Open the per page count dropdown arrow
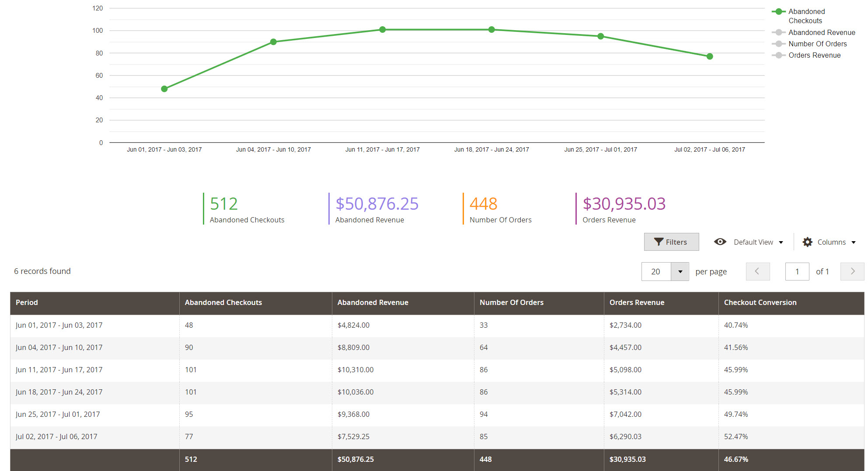 (680, 272)
